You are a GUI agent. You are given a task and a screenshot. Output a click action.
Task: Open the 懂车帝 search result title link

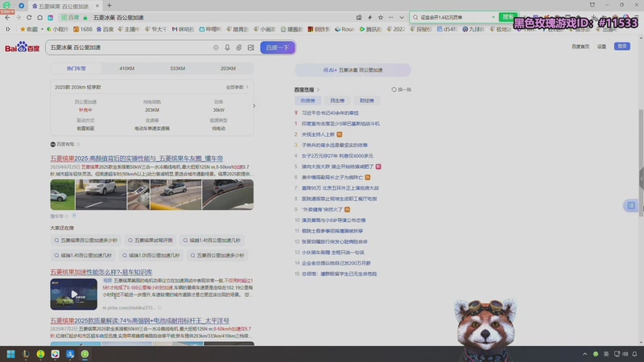pyautogui.click(x=137, y=158)
